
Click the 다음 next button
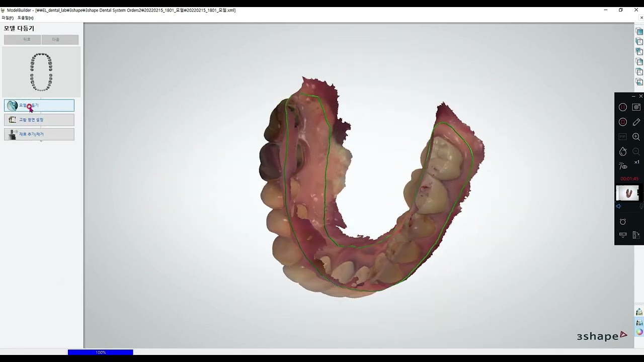tap(60, 39)
